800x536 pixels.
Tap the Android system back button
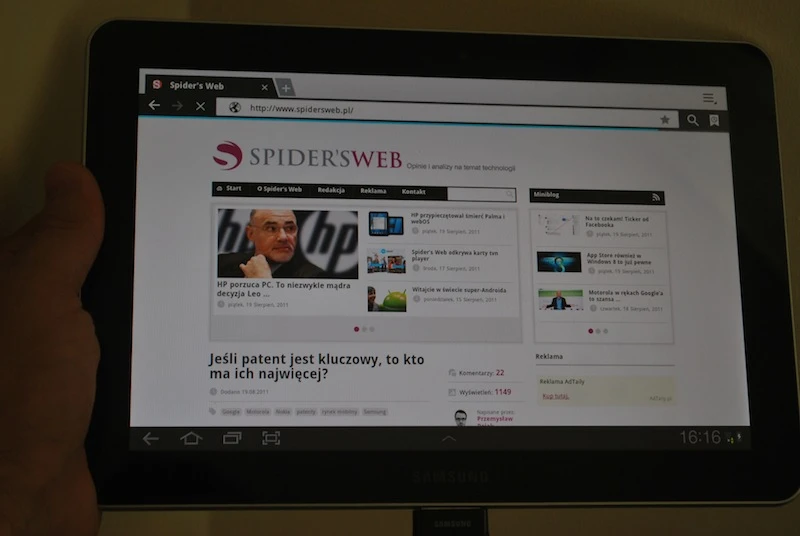tap(151, 439)
